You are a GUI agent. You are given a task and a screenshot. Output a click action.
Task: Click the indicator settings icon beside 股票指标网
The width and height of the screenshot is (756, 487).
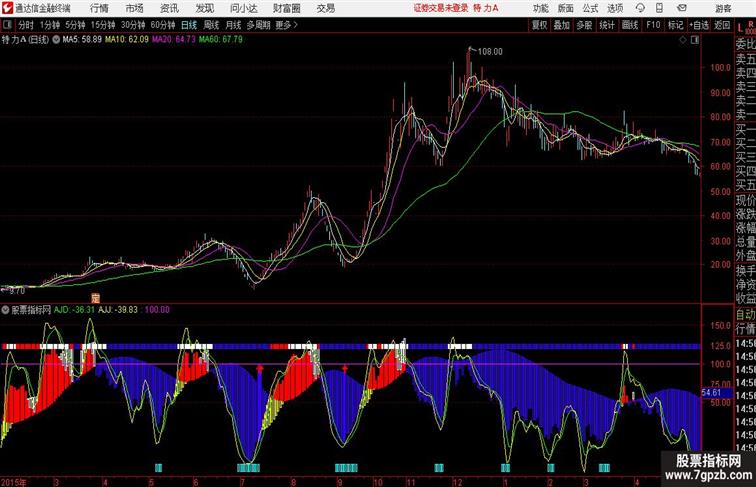click(6, 310)
